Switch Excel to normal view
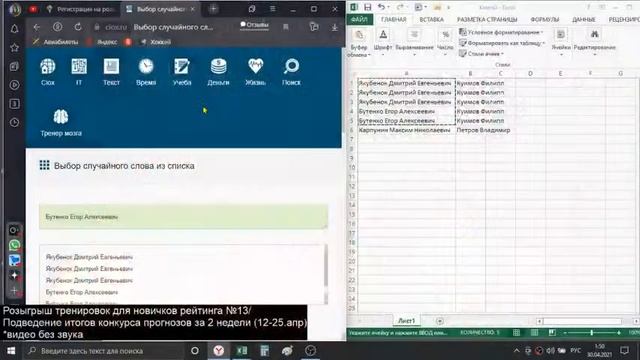 (516, 333)
